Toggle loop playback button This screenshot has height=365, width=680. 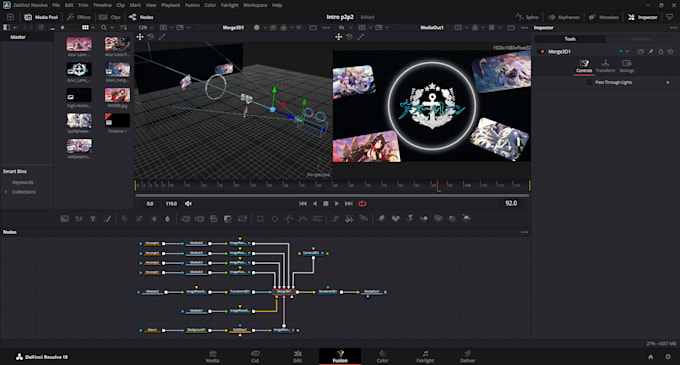point(362,204)
